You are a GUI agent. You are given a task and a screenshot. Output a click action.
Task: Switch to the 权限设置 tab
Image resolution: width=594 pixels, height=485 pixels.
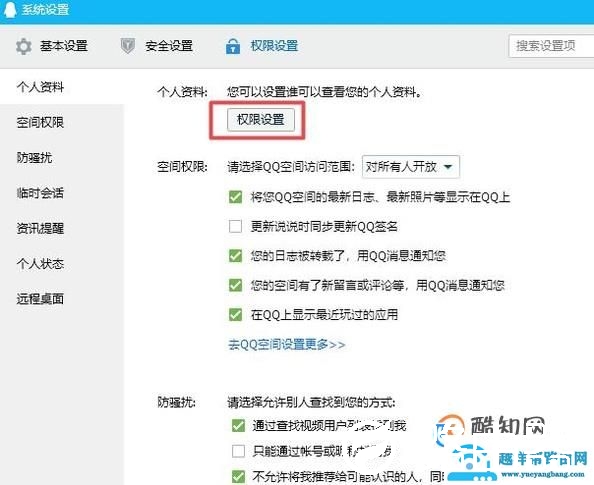point(274,46)
